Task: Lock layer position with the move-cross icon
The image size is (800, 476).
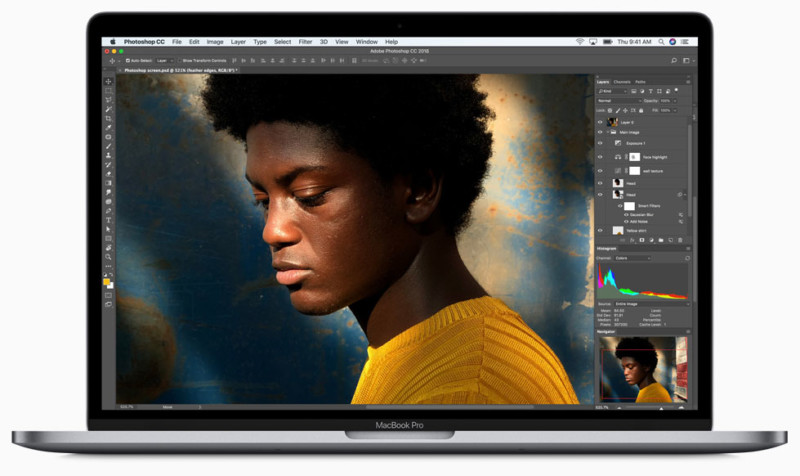Action: point(626,111)
